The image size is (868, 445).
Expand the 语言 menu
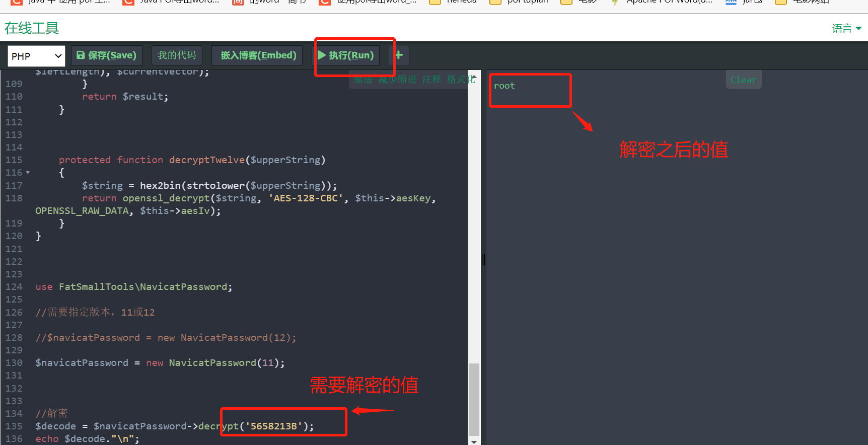(846, 28)
